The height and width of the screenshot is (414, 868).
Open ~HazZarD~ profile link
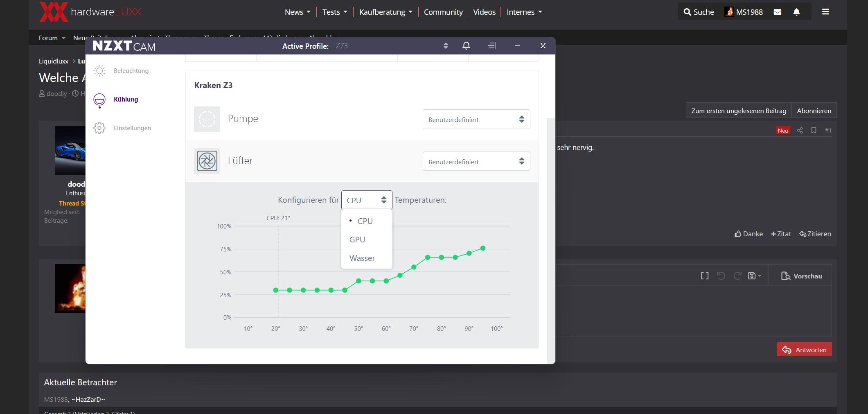point(88,399)
